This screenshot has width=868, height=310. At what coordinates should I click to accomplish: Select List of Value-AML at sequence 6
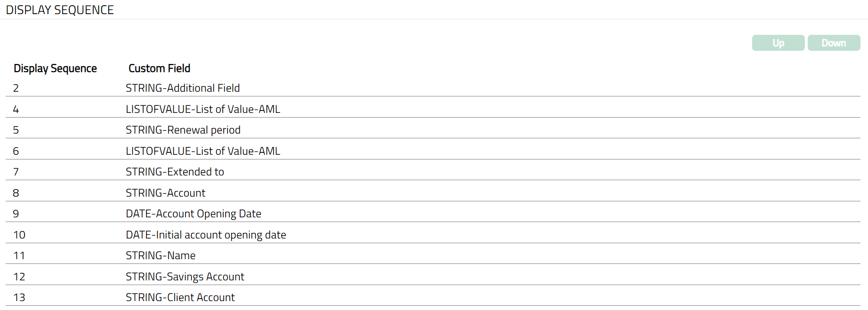tap(203, 151)
